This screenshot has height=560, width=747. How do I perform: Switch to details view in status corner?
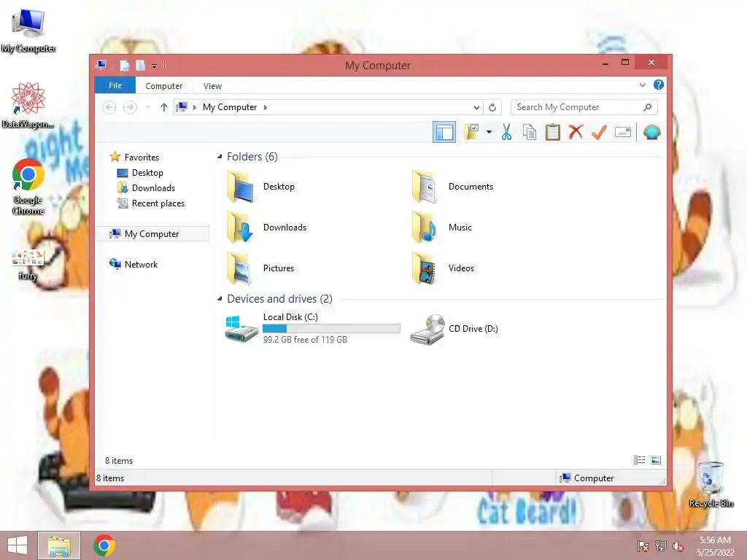(x=639, y=459)
